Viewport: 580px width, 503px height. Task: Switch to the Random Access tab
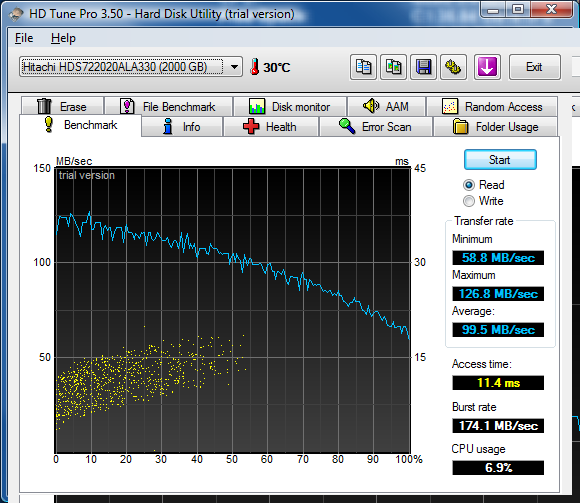(x=492, y=107)
